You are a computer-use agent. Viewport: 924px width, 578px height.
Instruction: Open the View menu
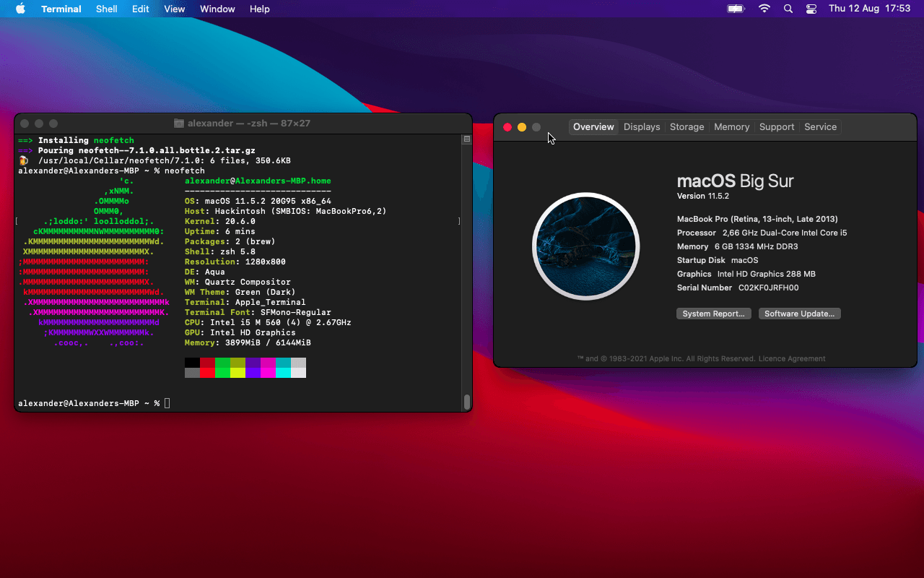pos(175,9)
